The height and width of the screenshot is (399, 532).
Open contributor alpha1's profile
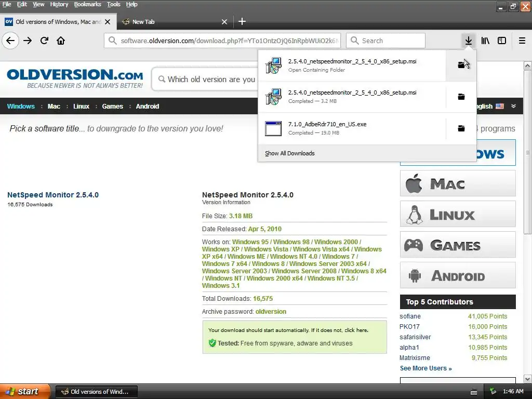click(409, 348)
